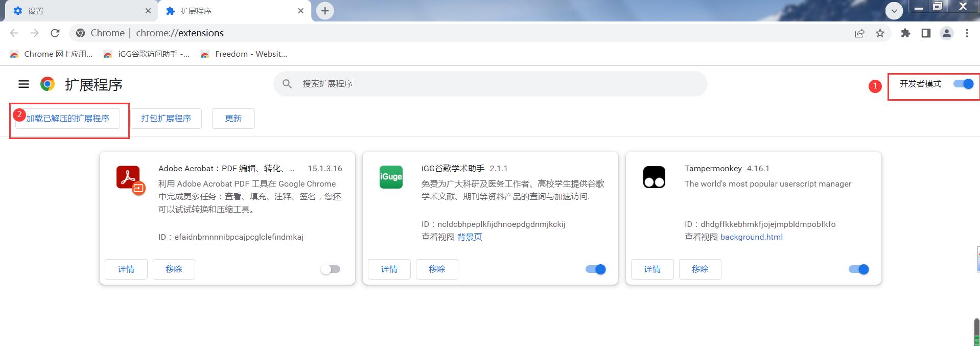Image resolution: width=980 pixels, height=346 pixels.
Task: Click the iGuge green extension icon
Action: 391,177
